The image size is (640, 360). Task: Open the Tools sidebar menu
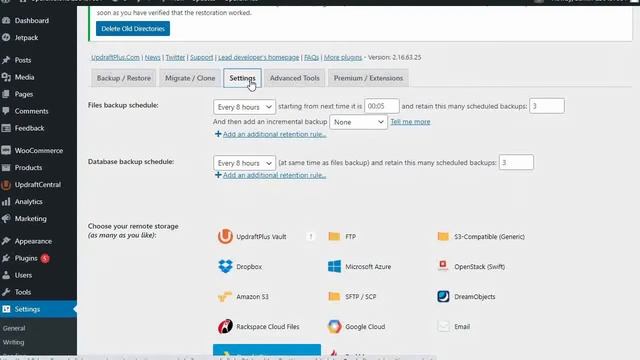pos(23,292)
